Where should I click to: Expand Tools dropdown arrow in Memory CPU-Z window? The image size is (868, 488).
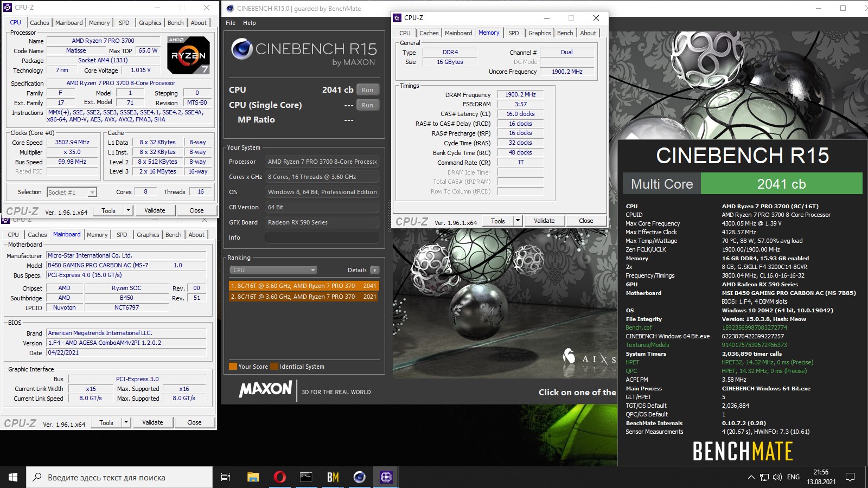(x=518, y=221)
